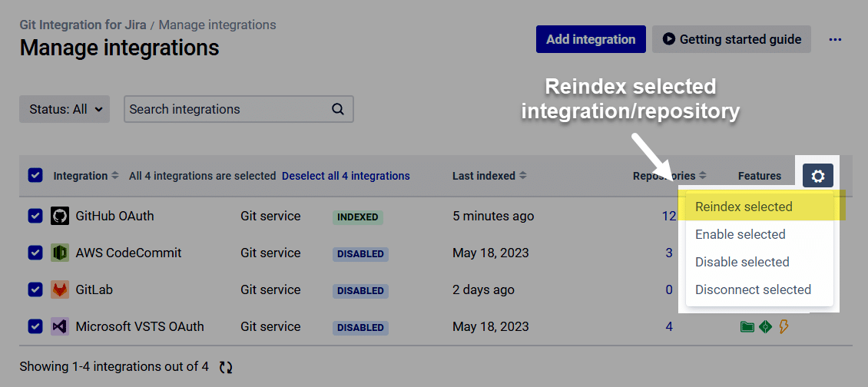Choose Reindex selected from menu
Screen dimensions: 868x387
pos(744,207)
